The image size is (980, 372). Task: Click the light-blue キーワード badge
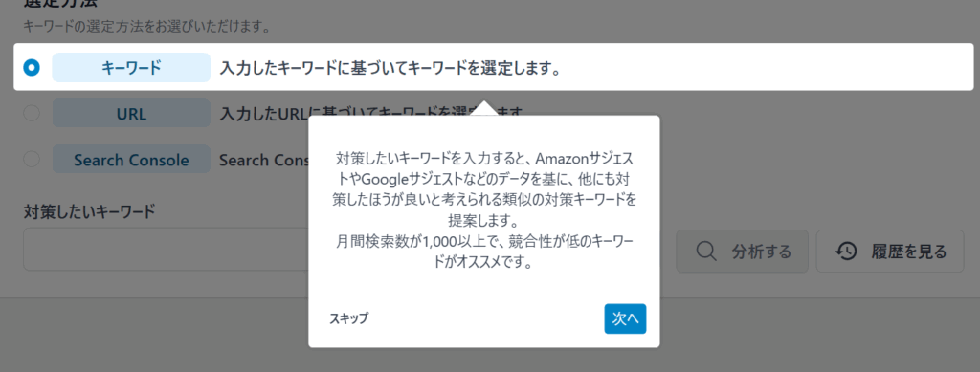(x=131, y=67)
